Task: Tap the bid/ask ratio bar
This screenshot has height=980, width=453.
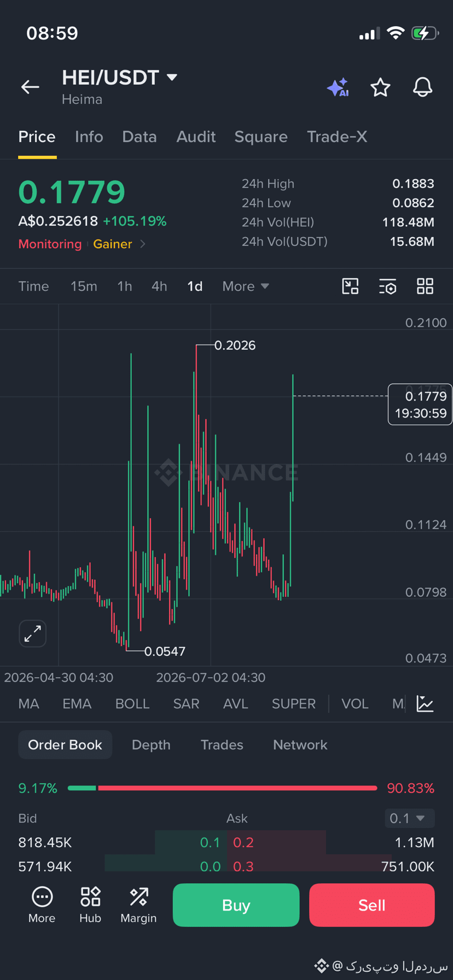Action: coord(223,788)
